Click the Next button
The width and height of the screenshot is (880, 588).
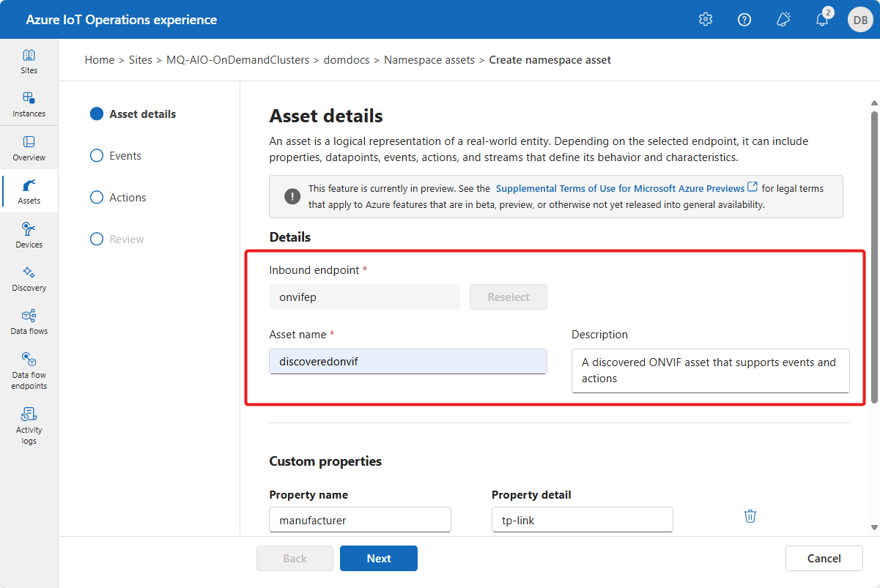[x=379, y=558]
